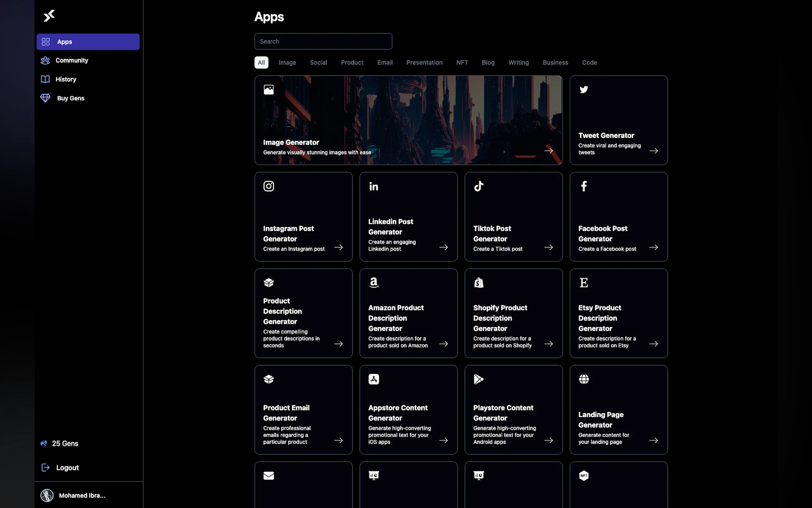This screenshot has height=508, width=812.
Task: Click the Logout button
Action: pyautogui.click(x=67, y=468)
